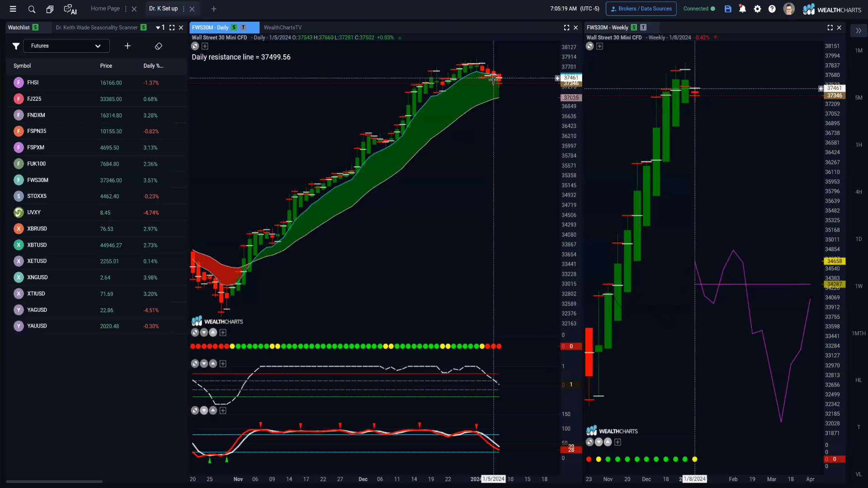Select the Watchlist panel tab
The height and width of the screenshot is (488, 868).
click(x=19, y=28)
